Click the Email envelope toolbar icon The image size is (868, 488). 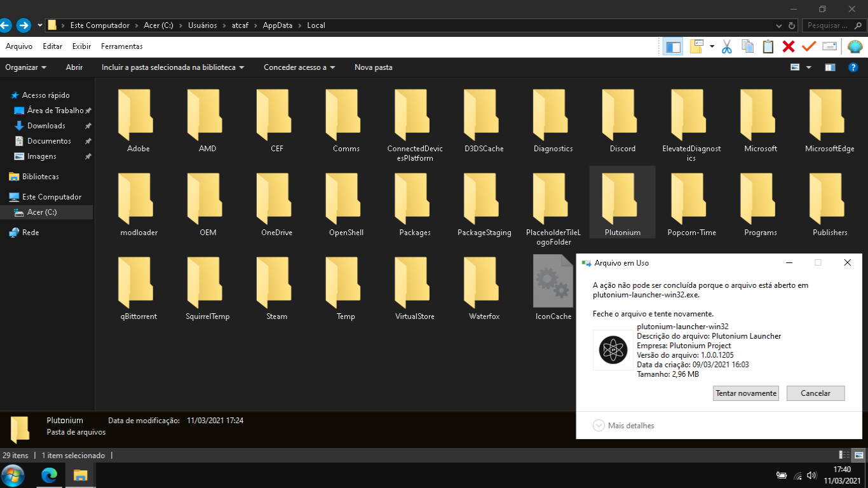(829, 46)
